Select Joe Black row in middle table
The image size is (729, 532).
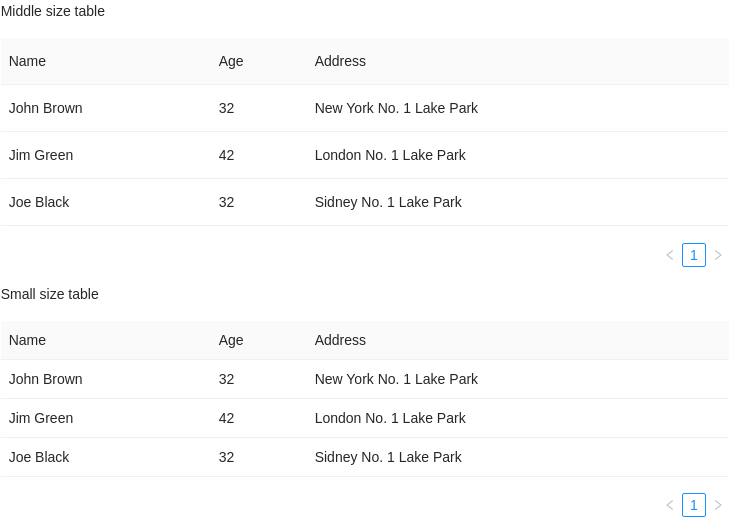39,202
